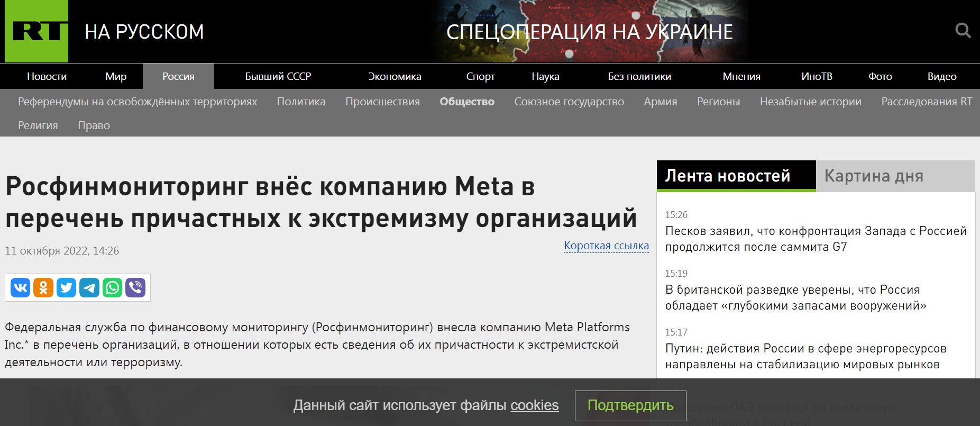Go to Бывший СССР section

(x=278, y=76)
